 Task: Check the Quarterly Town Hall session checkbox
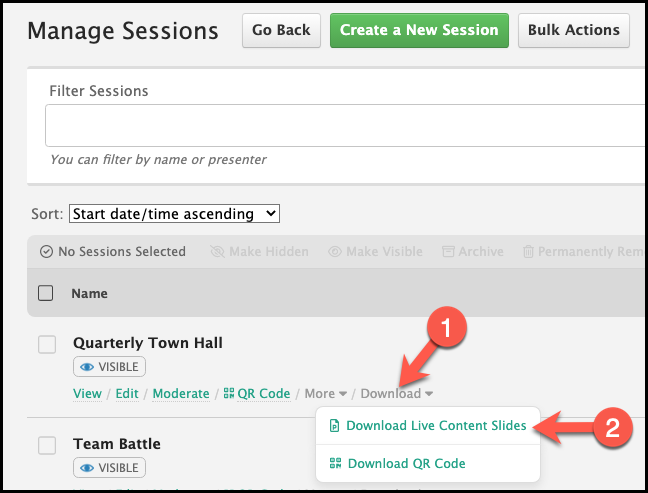click(47, 344)
